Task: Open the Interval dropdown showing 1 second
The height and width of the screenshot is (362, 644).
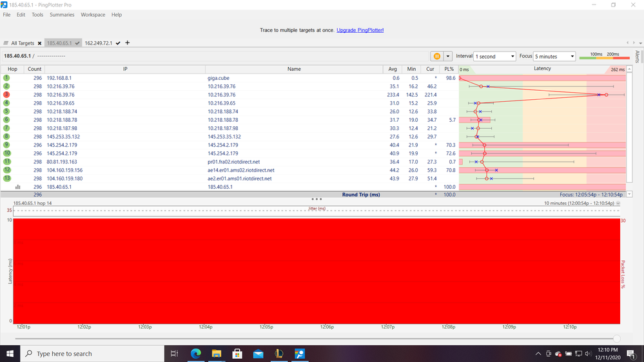Action: point(494,56)
